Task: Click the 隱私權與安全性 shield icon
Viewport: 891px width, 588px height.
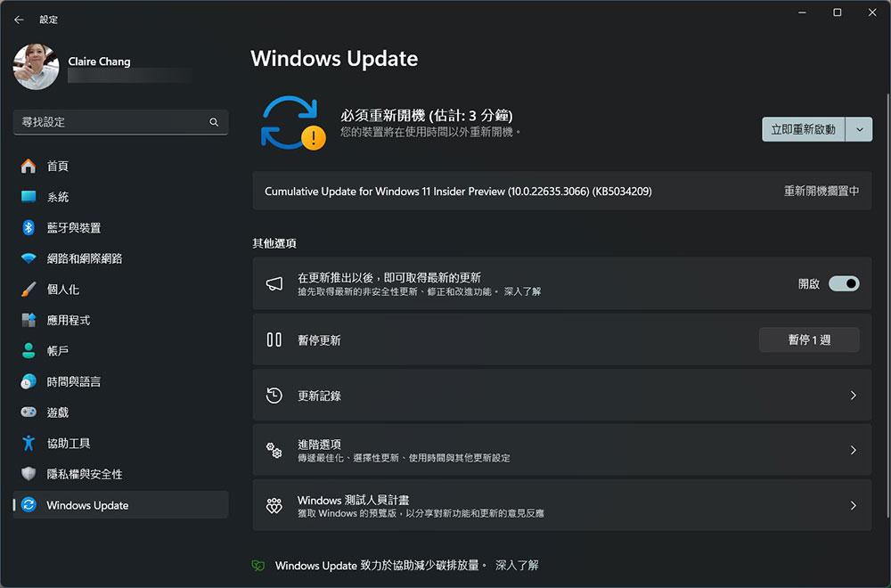Action: tap(29, 474)
